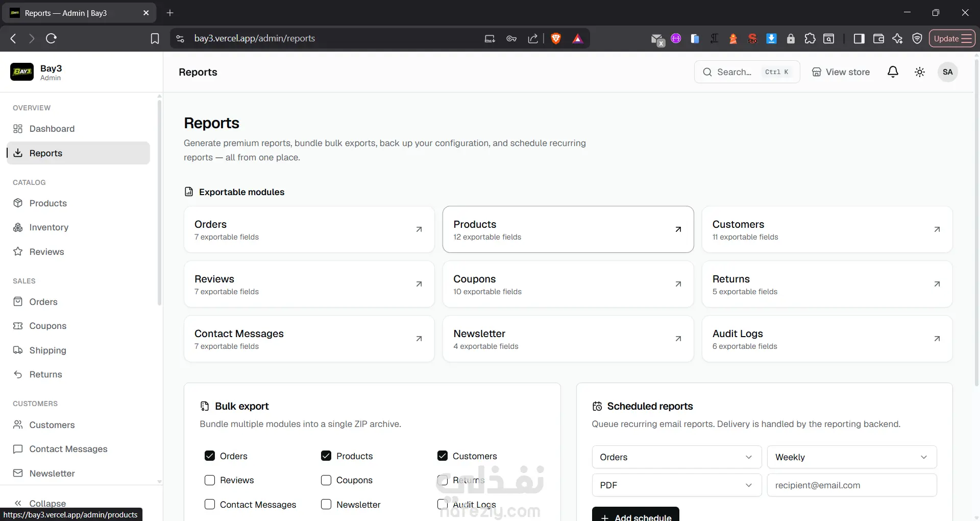Open Inventory sidebar page
Image resolution: width=980 pixels, height=521 pixels.
click(78, 227)
